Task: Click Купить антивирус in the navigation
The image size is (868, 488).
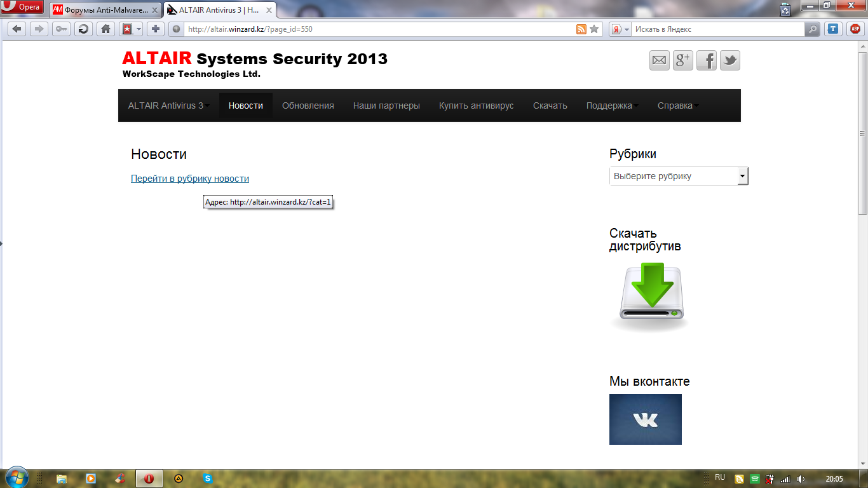Action: coord(477,105)
